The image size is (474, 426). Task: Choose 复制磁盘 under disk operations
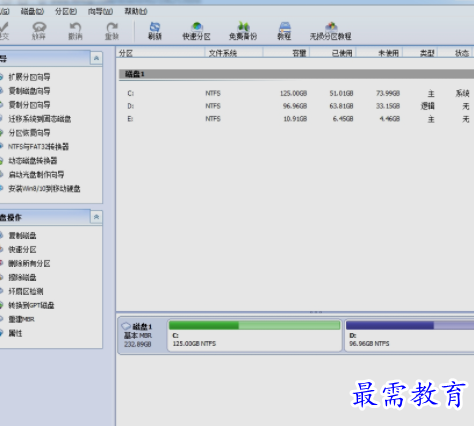click(x=22, y=236)
